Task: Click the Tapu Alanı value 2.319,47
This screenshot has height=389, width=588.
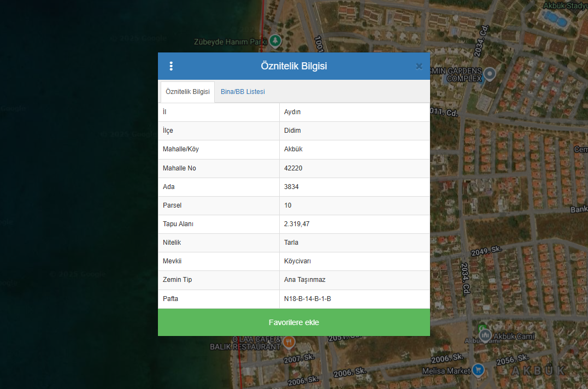Action: 297,224
